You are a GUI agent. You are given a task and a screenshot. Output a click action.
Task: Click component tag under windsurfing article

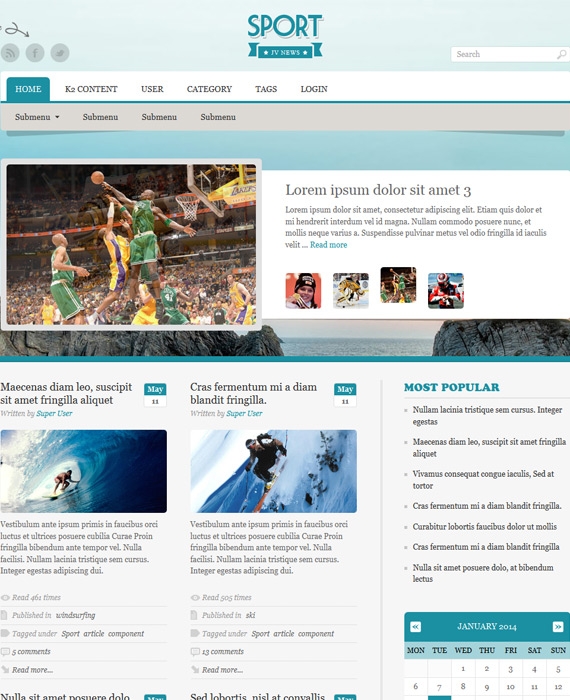click(x=126, y=633)
